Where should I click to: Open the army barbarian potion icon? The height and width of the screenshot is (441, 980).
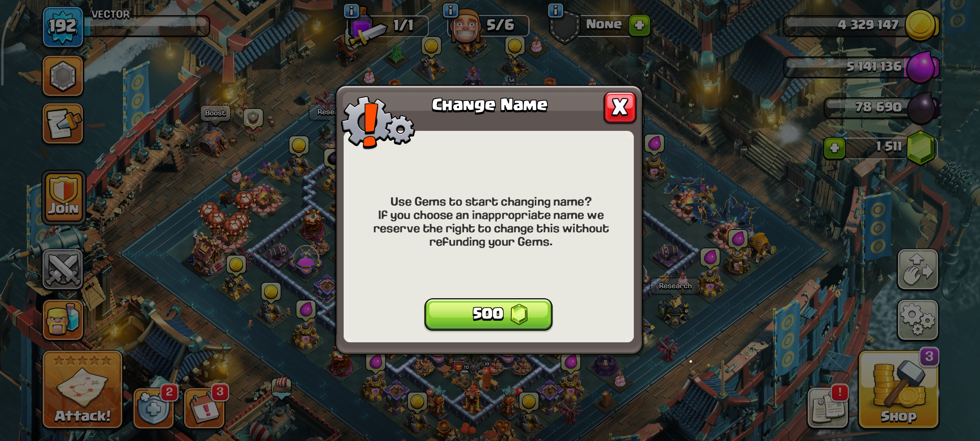click(63, 320)
